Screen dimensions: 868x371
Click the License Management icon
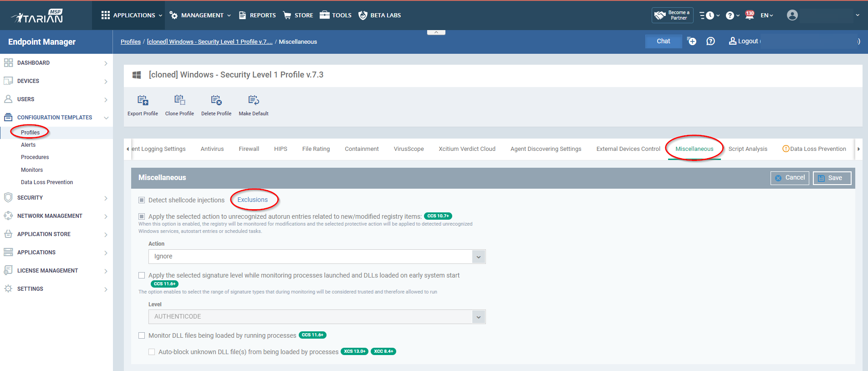[x=8, y=270]
